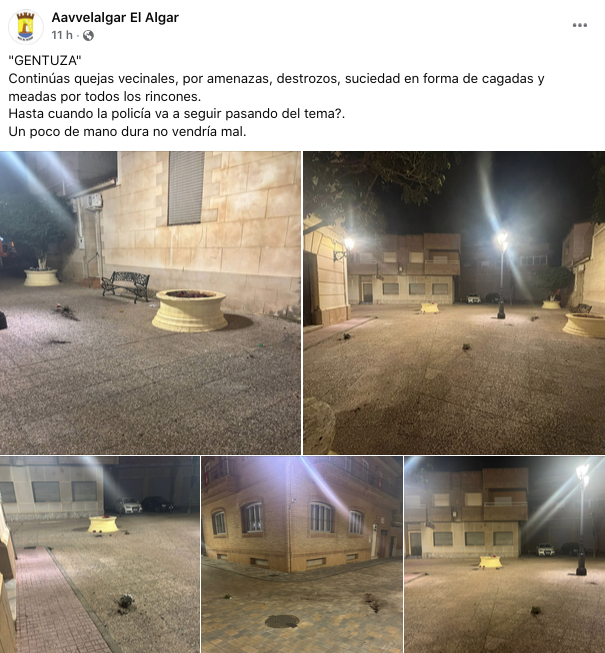
Task: Click the iron bench in the first photo
Action: (126, 286)
